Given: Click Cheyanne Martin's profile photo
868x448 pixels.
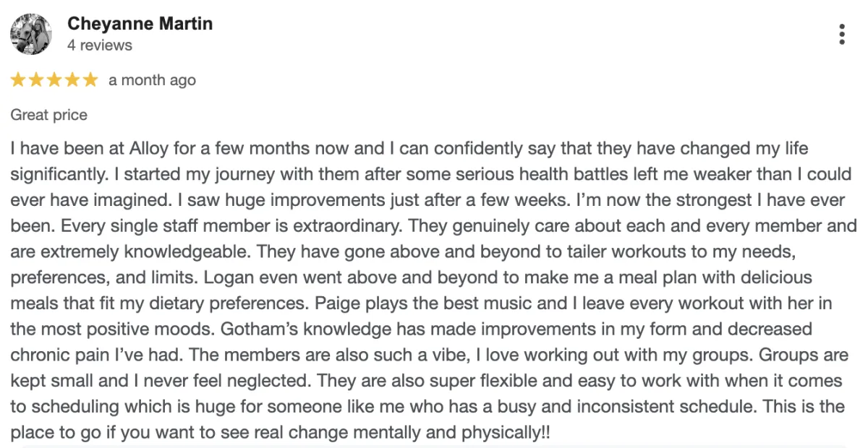Looking at the screenshot, I should click(30, 34).
